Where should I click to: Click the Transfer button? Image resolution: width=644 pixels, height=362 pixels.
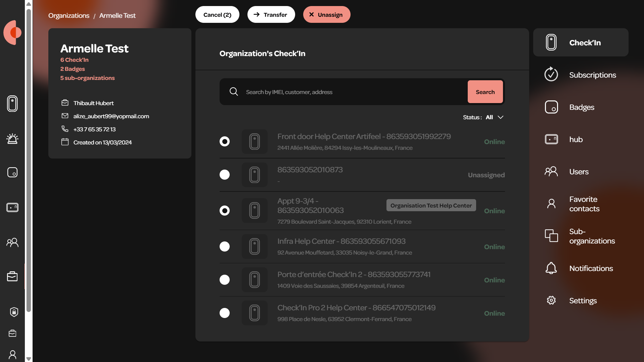click(x=271, y=14)
